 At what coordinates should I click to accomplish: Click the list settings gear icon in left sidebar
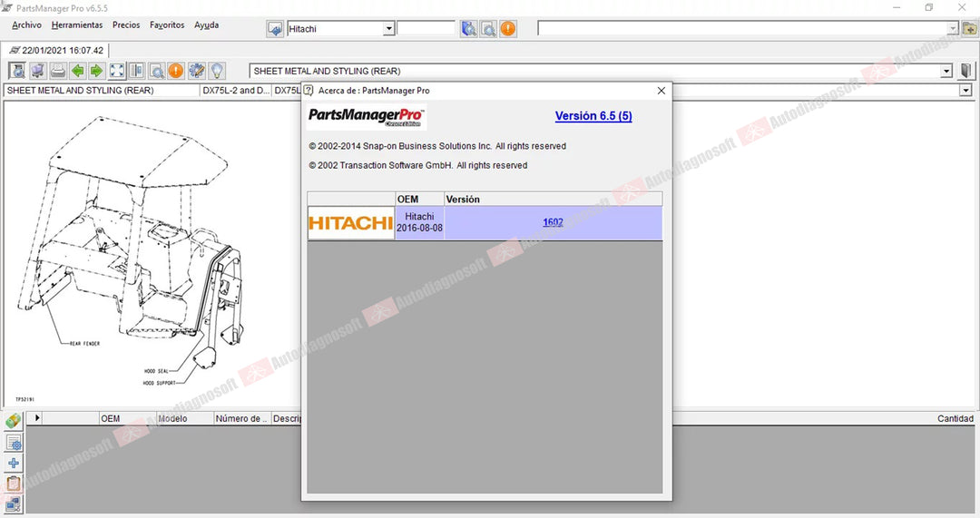[x=13, y=443]
